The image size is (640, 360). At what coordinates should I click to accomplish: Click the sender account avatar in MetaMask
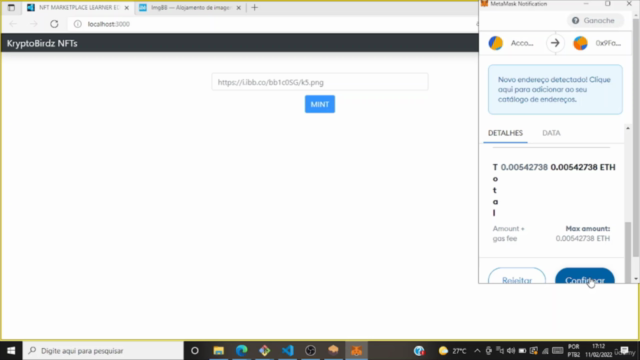point(496,43)
